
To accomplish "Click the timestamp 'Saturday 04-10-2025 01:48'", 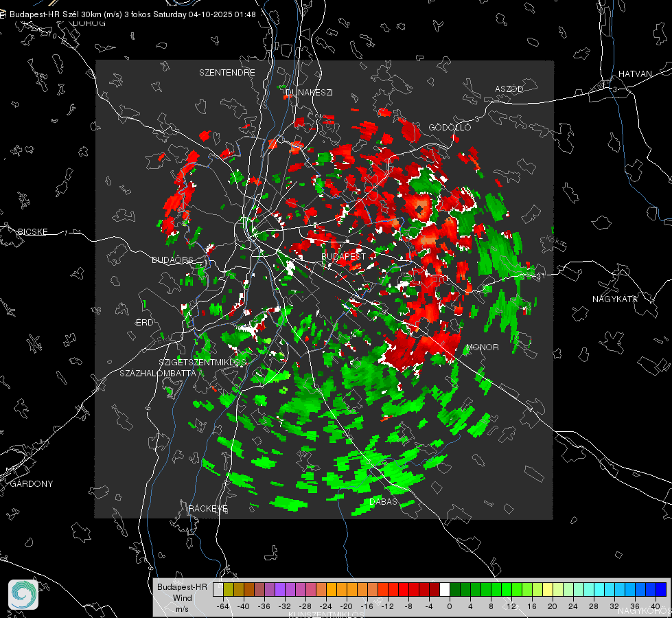I will [205, 14].
